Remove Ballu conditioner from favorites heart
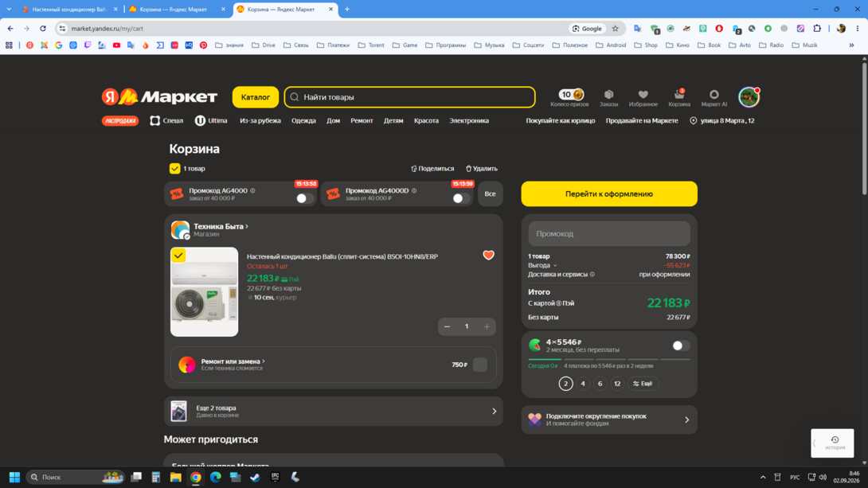The height and width of the screenshot is (488, 868). click(488, 255)
